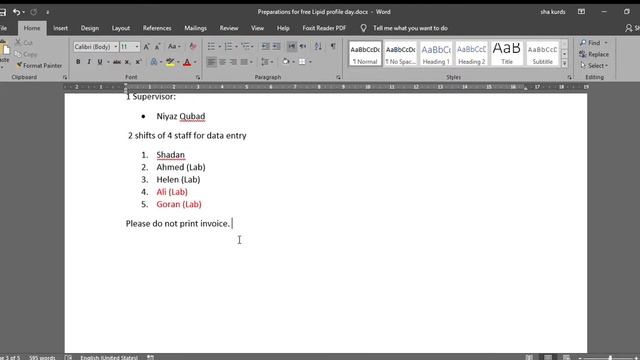640x360 pixels.
Task: Click the Replace button
Action: [594, 54]
